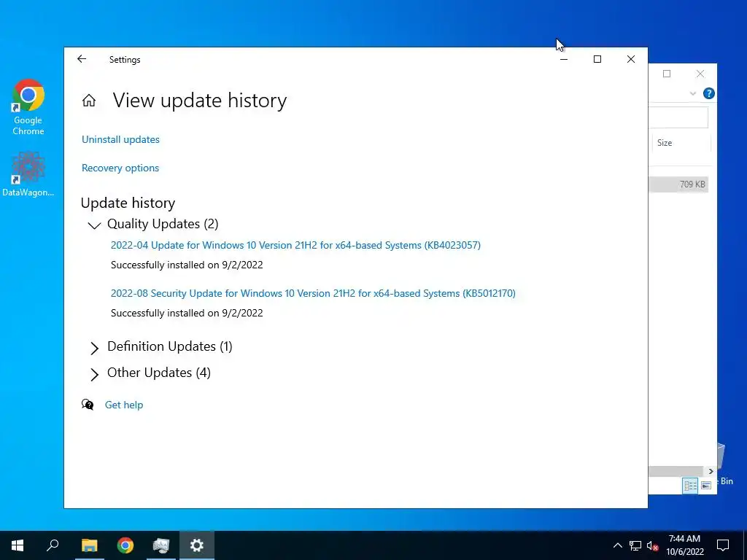
Task: Open Uninstall updates link
Action: click(120, 139)
